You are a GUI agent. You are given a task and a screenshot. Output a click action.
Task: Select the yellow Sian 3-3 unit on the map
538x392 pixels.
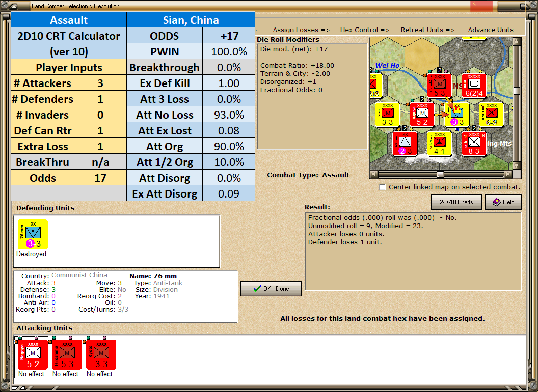coord(387,115)
